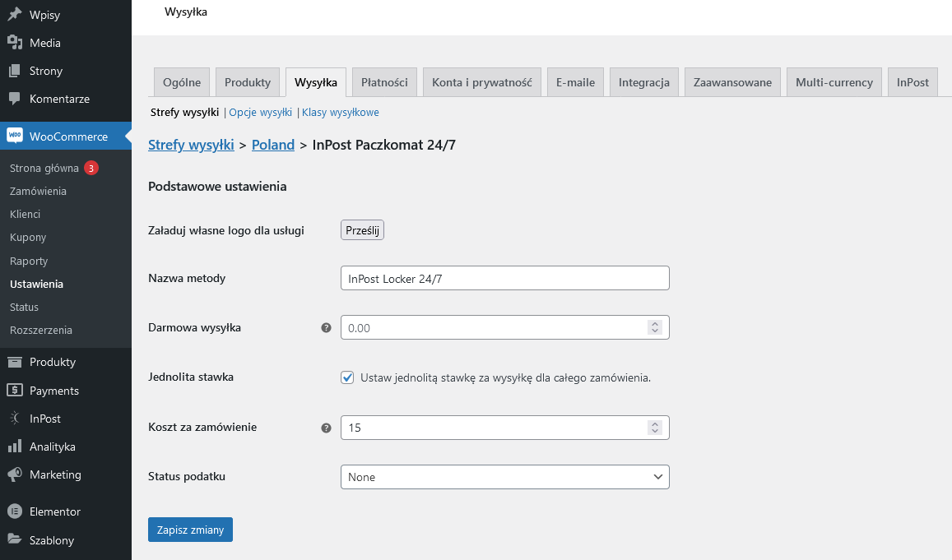Click the Prześlij upload button

[x=362, y=230]
